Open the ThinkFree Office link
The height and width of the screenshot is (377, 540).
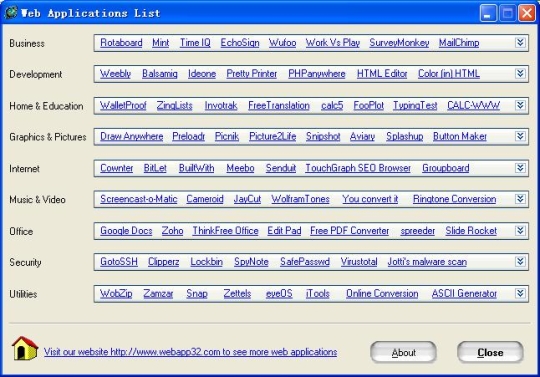click(225, 231)
